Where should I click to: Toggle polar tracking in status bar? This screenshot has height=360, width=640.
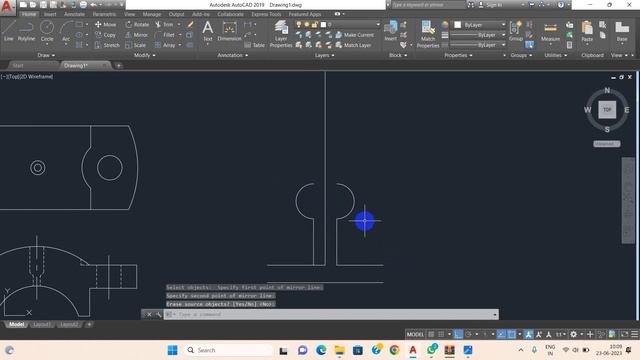pos(469,334)
